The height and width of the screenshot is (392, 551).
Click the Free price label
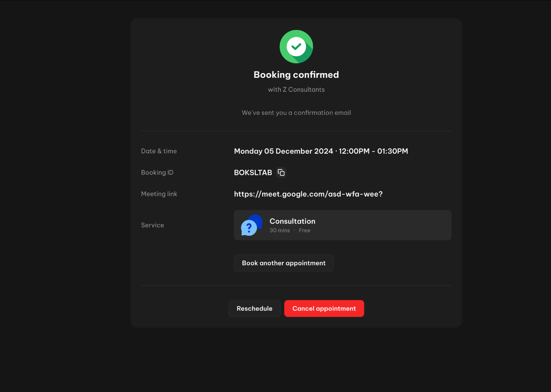coord(305,230)
